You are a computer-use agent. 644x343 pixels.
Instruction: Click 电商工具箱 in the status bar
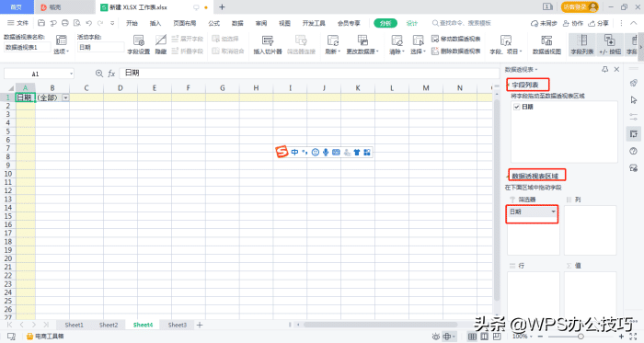(45, 336)
